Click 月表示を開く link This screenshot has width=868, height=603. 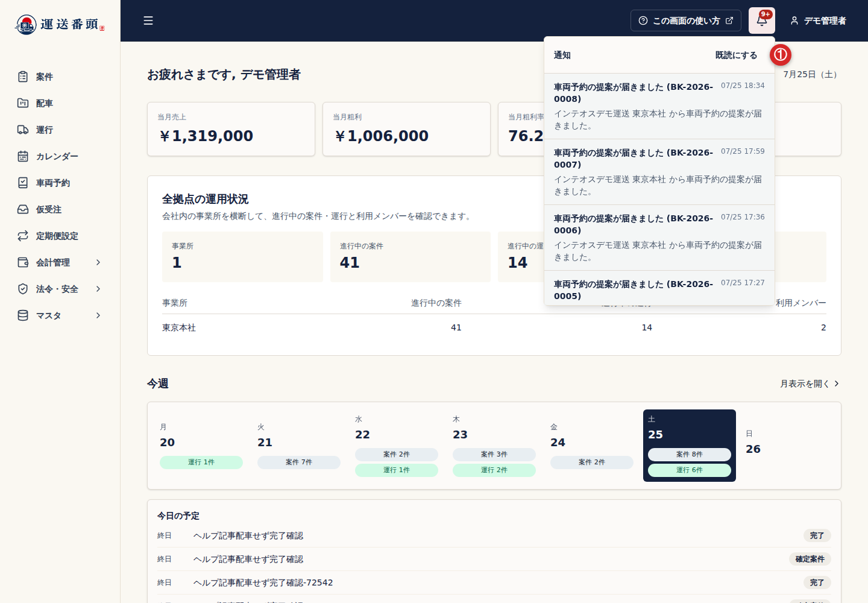pyautogui.click(x=810, y=384)
